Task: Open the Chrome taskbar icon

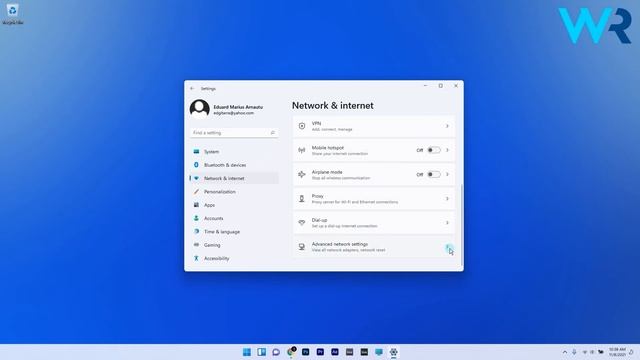Action: [291, 352]
